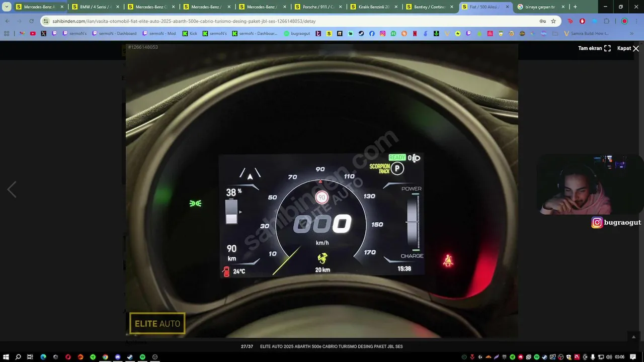Viewport: 644px width, 362px height.
Task: Click the 27/37 photo counter
Action: click(x=247, y=346)
